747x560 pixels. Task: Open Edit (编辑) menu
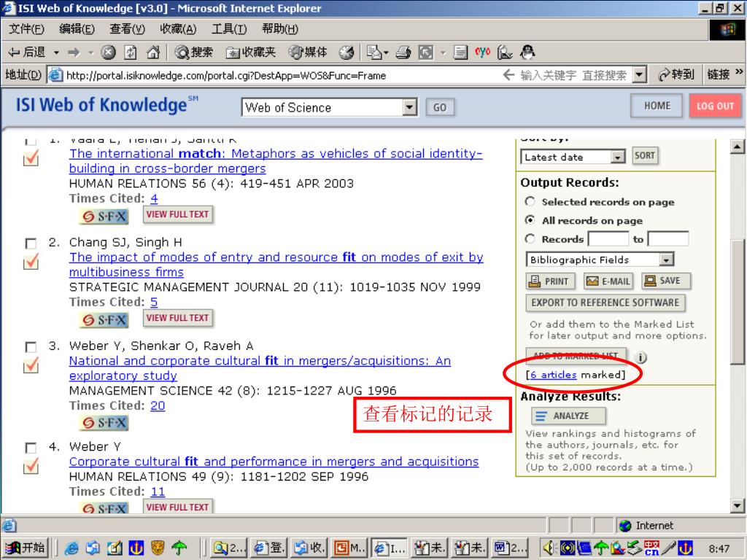(77, 29)
